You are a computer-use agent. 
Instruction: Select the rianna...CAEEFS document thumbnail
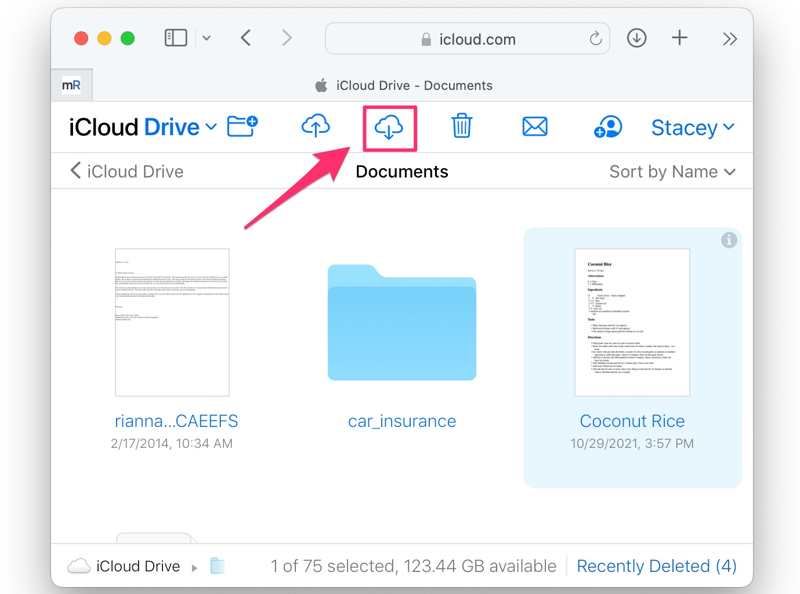(172, 322)
